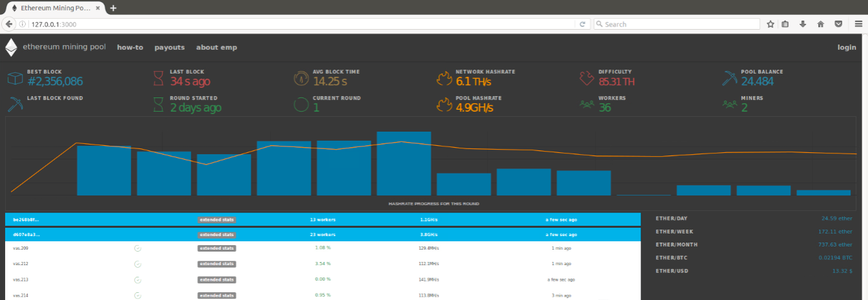Click the 23 workers count
The height and width of the screenshot is (300, 868).
tap(322, 235)
